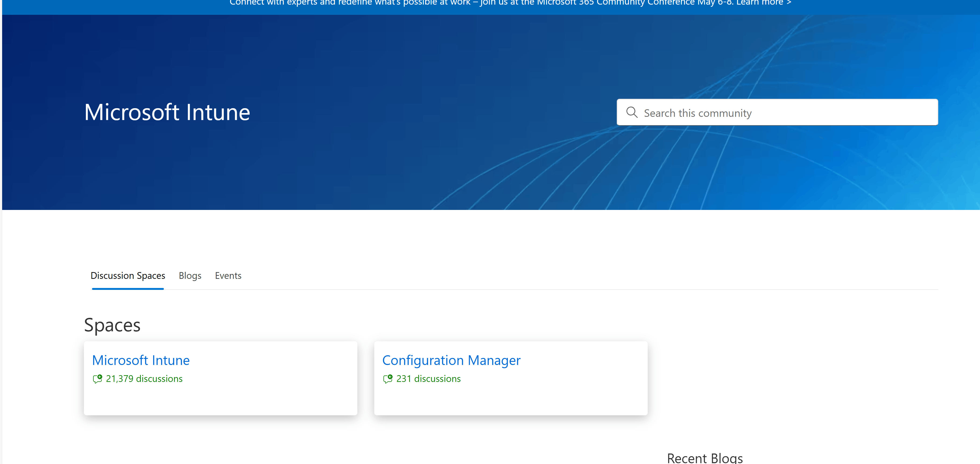Click the search magnifier icon
Image resolution: width=980 pixels, height=464 pixels.
632,112
